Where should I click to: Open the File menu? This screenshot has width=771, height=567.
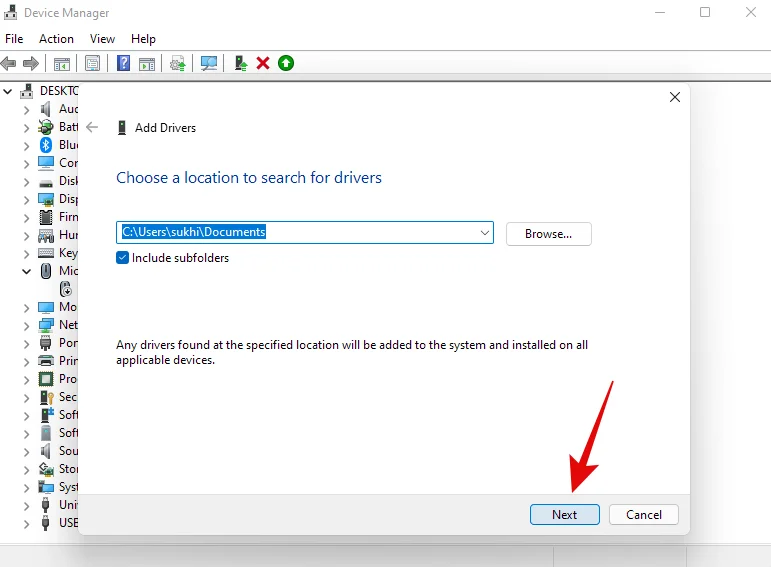(x=14, y=39)
